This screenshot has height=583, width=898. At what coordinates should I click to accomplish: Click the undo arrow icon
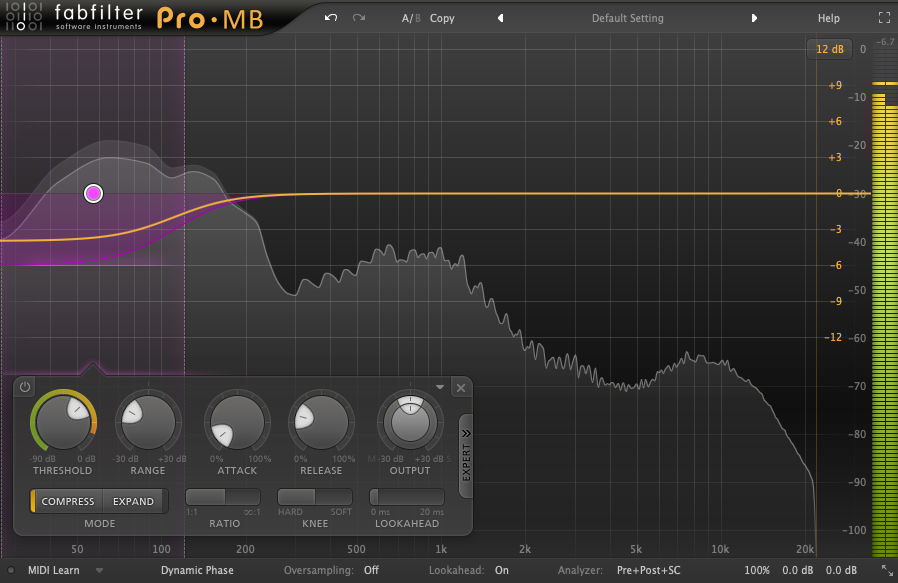pyautogui.click(x=330, y=18)
